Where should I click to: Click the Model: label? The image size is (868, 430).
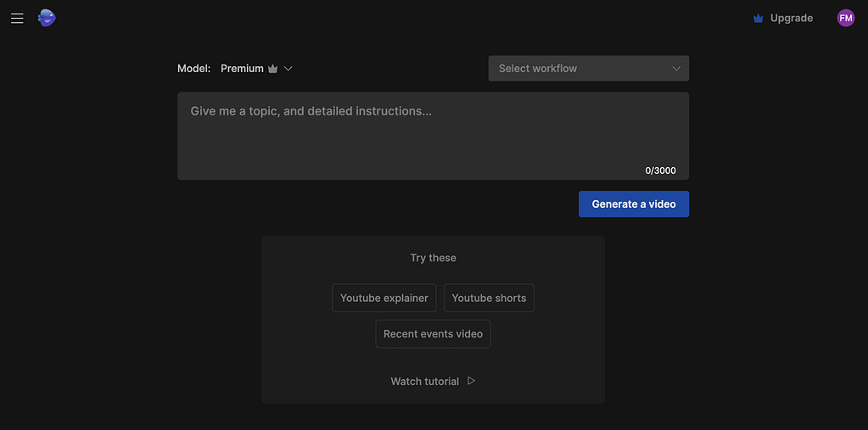193,69
